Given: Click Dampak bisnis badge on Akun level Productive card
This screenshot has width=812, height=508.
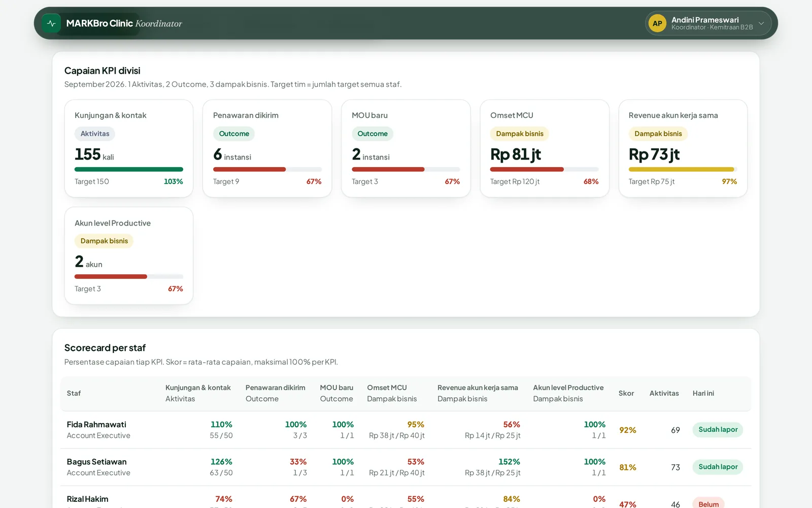Looking at the screenshot, I should [x=104, y=241].
